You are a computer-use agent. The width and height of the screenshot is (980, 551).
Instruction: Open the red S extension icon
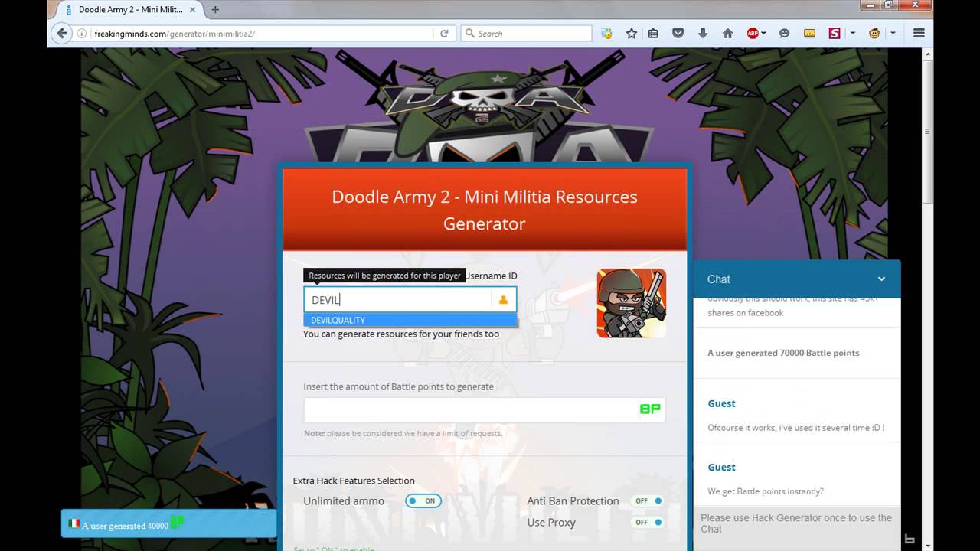(835, 34)
